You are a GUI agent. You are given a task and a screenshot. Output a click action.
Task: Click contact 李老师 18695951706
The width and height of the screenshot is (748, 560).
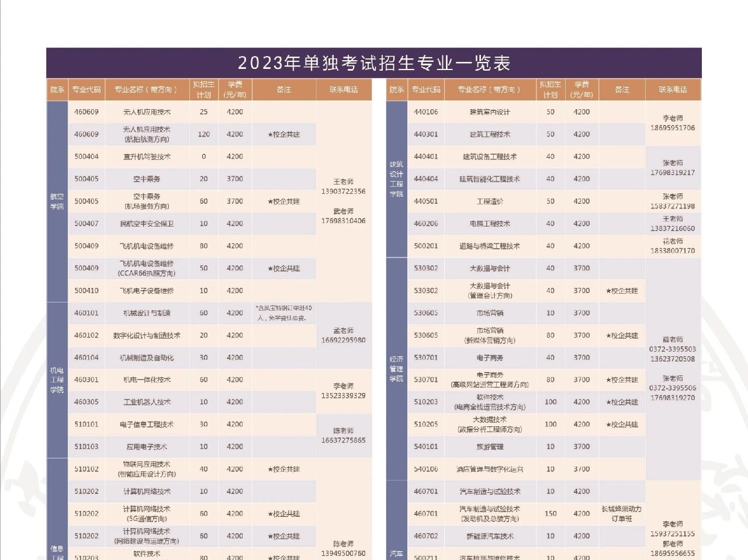[x=673, y=123]
